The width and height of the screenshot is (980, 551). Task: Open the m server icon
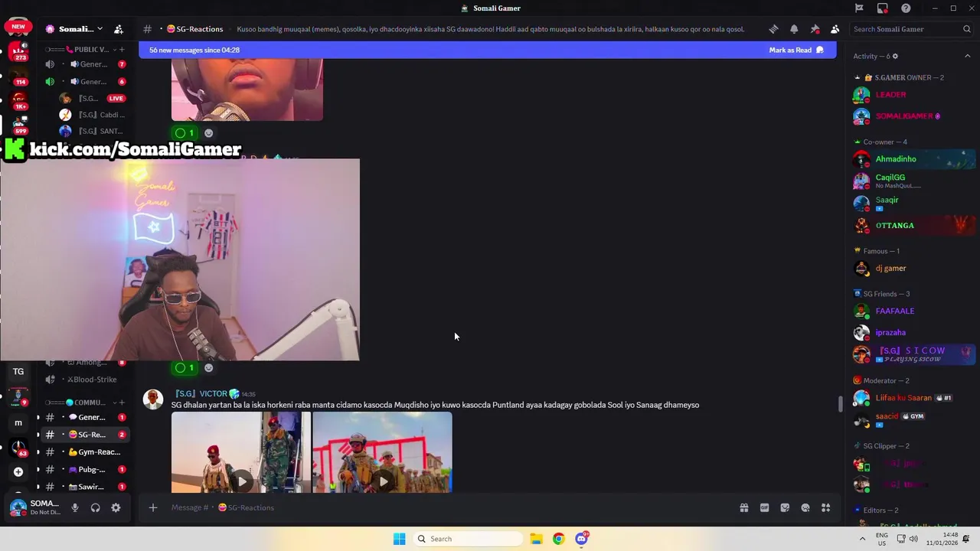18,422
